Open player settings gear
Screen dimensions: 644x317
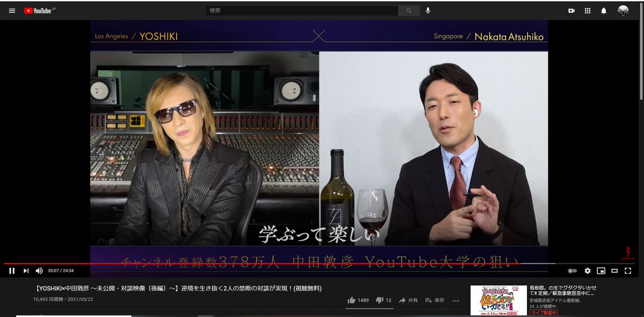coord(588,271)
